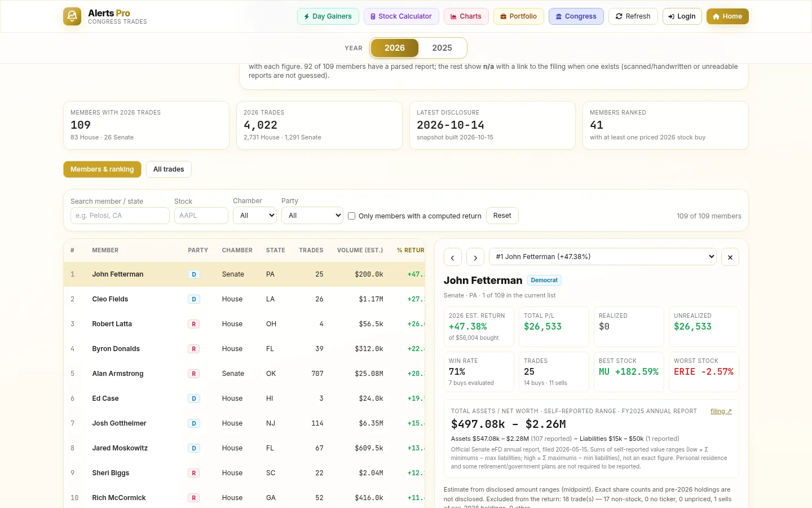812x508 pixels.
Task: Sort table by Trades column
Action: 311,250
